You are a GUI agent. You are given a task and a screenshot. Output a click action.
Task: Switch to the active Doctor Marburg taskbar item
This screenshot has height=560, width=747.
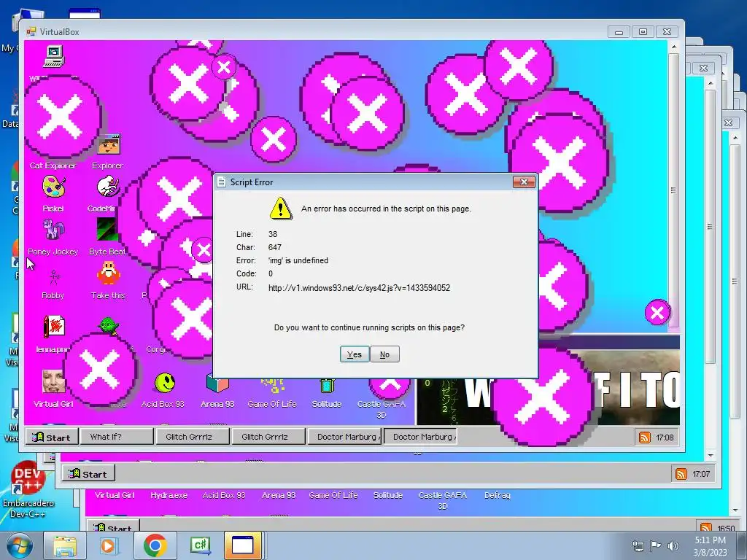420,437
